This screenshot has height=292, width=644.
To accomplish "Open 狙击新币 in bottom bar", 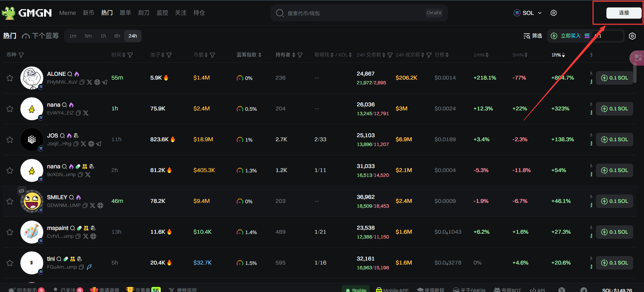I will point(27,290).
